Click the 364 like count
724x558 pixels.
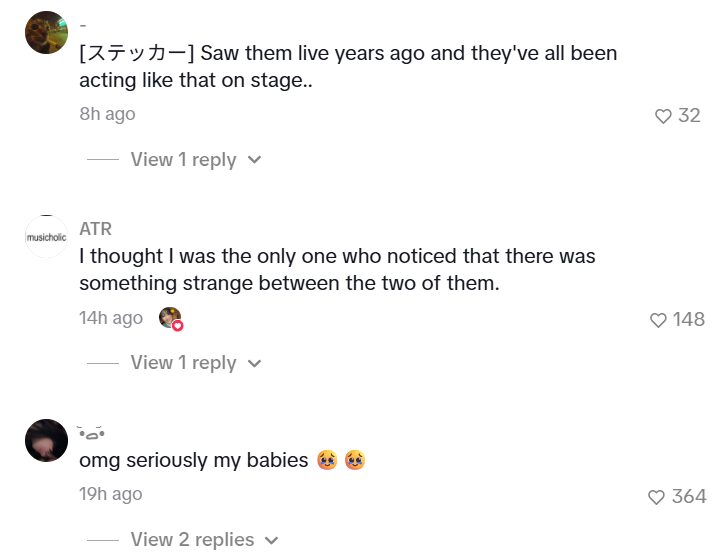click(689, 497)
